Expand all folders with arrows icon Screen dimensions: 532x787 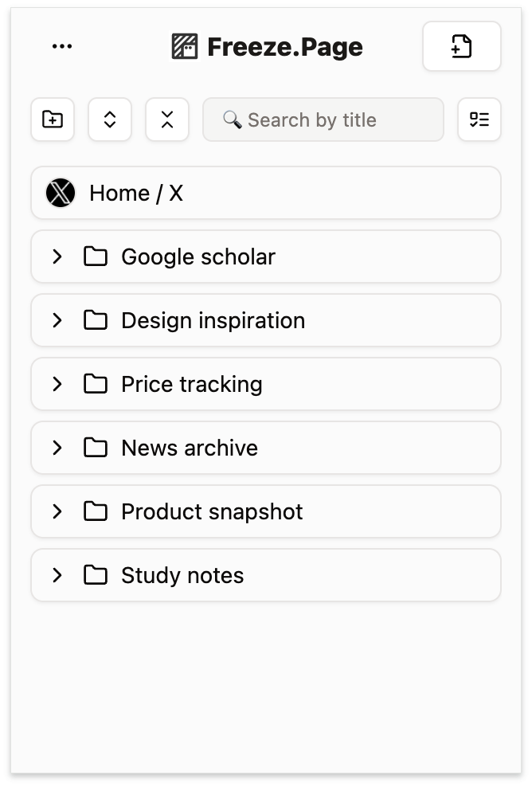point(110,119)
